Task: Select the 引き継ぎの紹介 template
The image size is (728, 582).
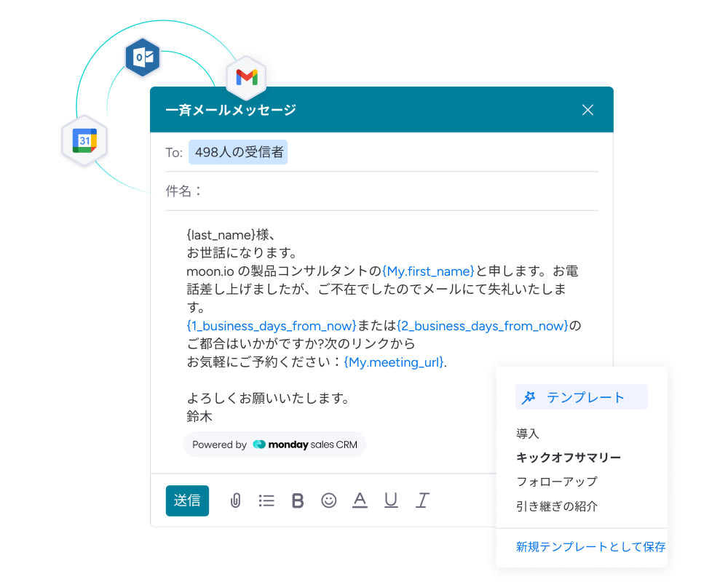Action: (557, 506)
